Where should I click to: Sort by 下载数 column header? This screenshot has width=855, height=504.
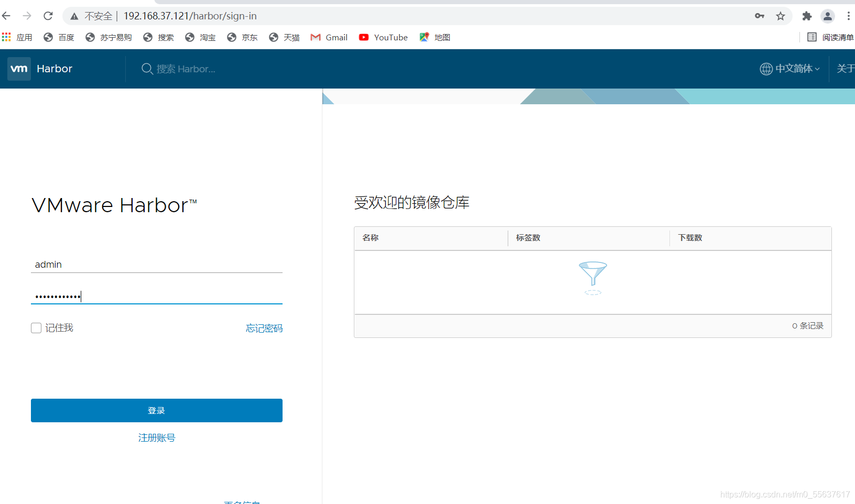[x=690, y=238]
